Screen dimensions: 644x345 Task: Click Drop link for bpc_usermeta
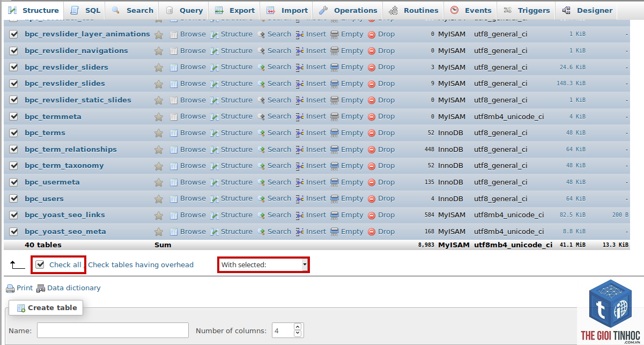(x=386, y=182)
